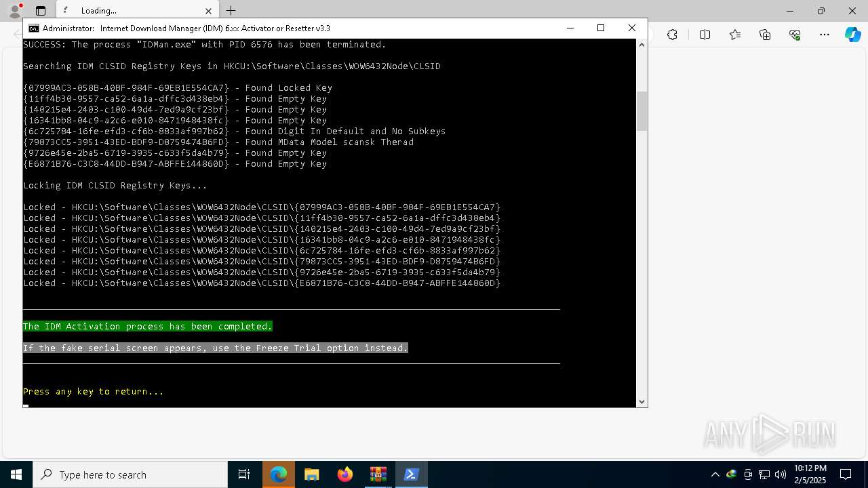Close the Loading... browser tab
The width and height of the screenshot is (868, 488).
(x=209, y=11)
